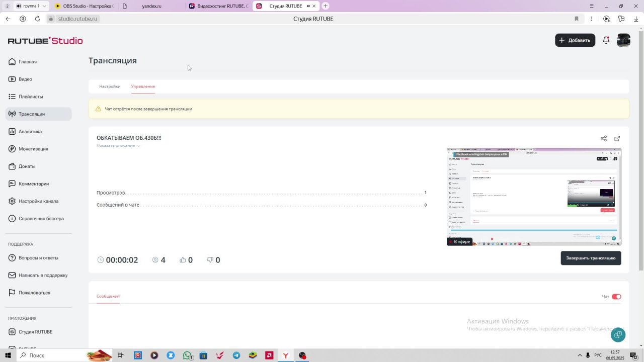The image size is (644, 362).
Task: Open browser downloads
Action: click(x=635, y=19)
